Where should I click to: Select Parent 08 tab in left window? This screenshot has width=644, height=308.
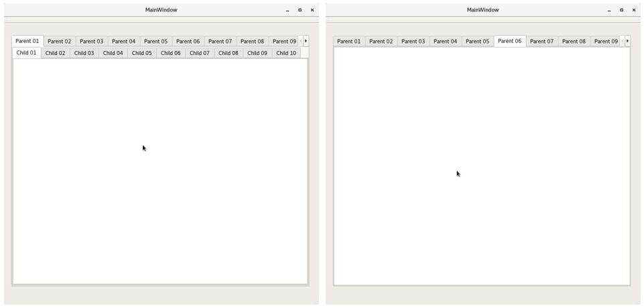(x=252, y=41)
